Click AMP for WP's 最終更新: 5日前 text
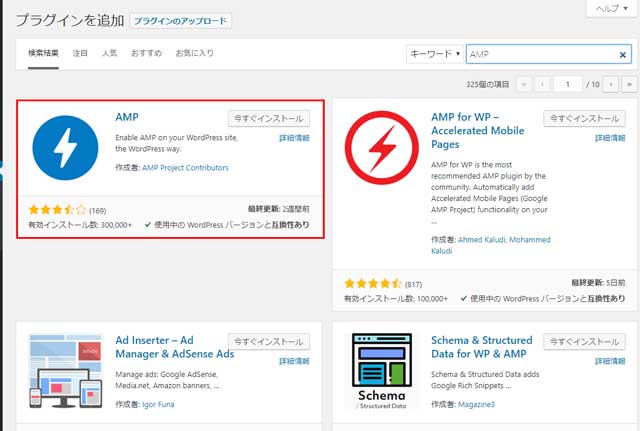The image size is (640, 431). coord(598,282)
